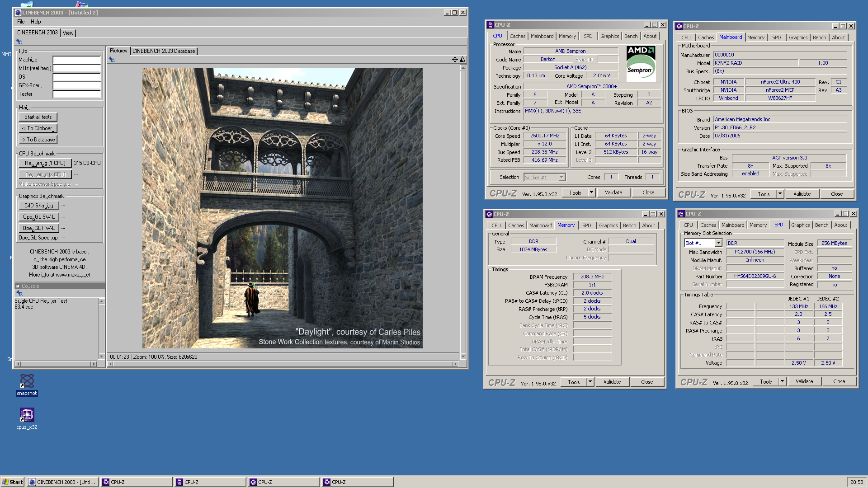Open the File menu in CINEBENCH

[x=21, y=22]
